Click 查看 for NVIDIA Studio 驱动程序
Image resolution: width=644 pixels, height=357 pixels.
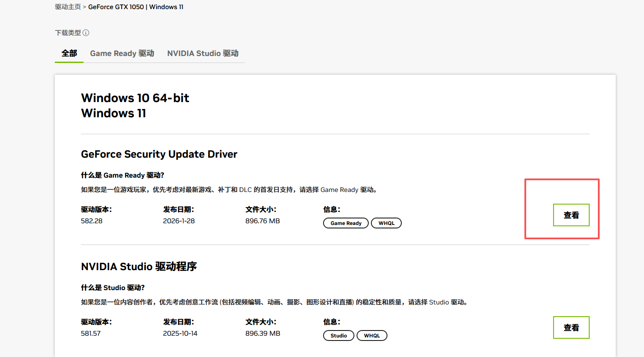point(571,327)
